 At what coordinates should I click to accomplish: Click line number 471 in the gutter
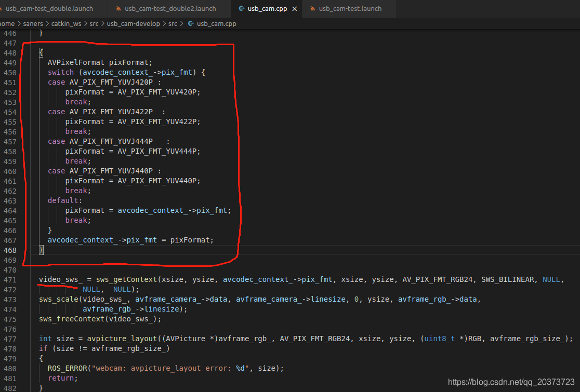click(10, 280)
